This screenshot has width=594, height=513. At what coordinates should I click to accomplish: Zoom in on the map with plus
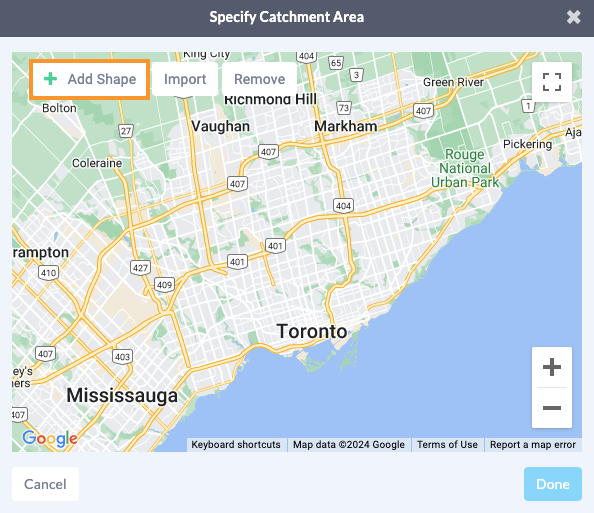point(552,367)
